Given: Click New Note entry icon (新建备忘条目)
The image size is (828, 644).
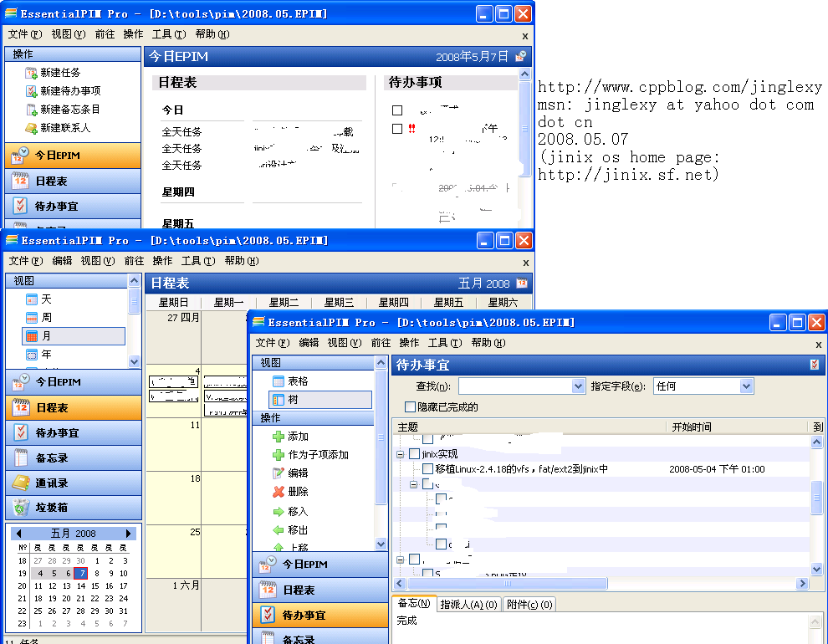Looking at the screenshot, I should [x=31, y=110].
